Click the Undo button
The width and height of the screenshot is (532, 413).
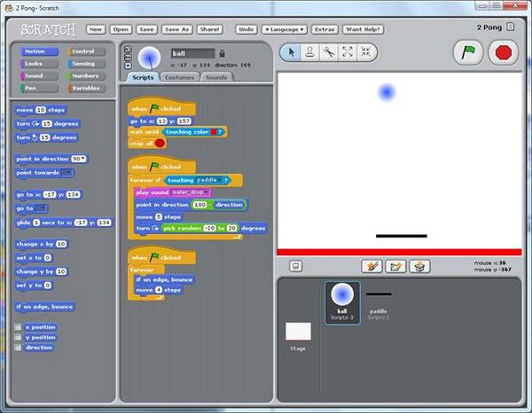click(x=246, y=29)
